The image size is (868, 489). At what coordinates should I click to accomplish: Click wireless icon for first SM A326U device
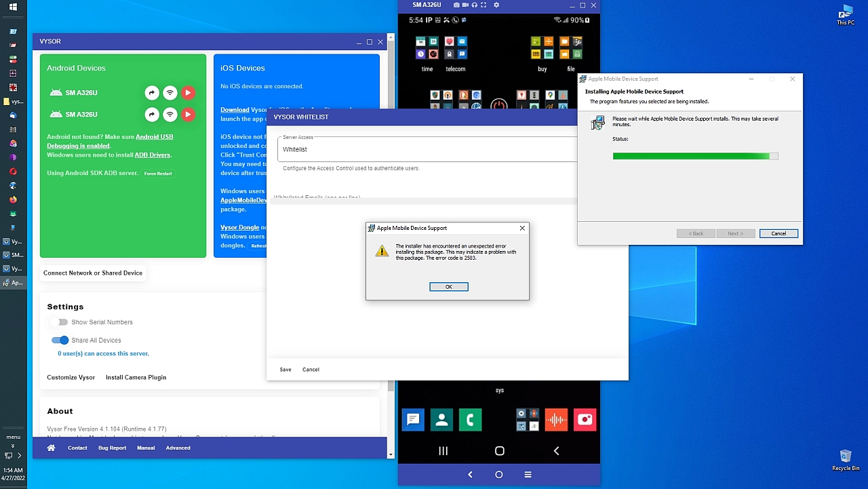(170, 93)
